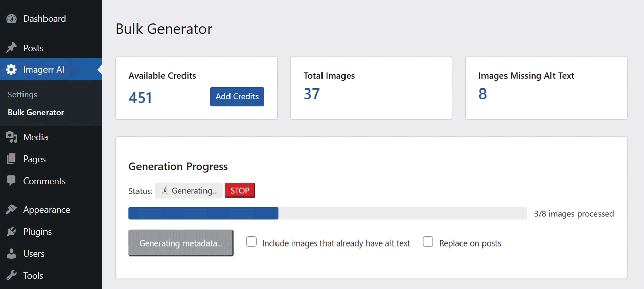Click the Media library icon

pyautogui.click(x=11, y=137)
